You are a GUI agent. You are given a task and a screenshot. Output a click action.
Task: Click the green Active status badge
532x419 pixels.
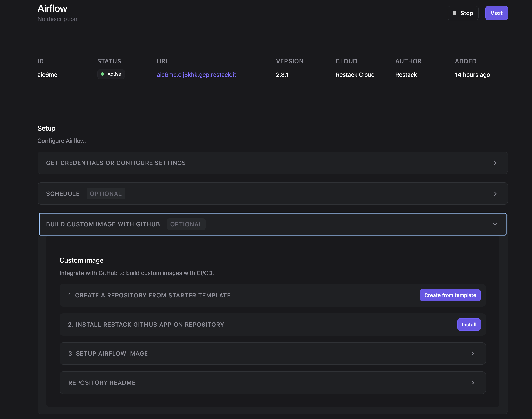click(111, 74)
